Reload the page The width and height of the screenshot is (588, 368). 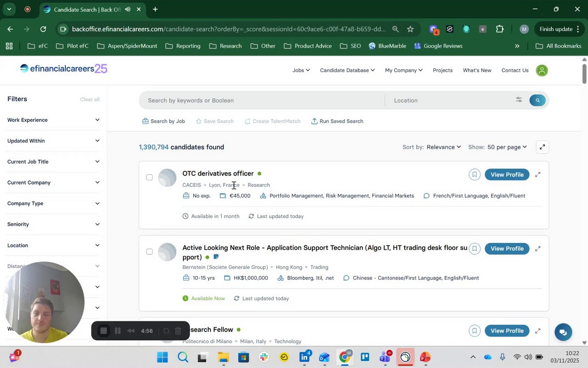[x=43, y=29]
